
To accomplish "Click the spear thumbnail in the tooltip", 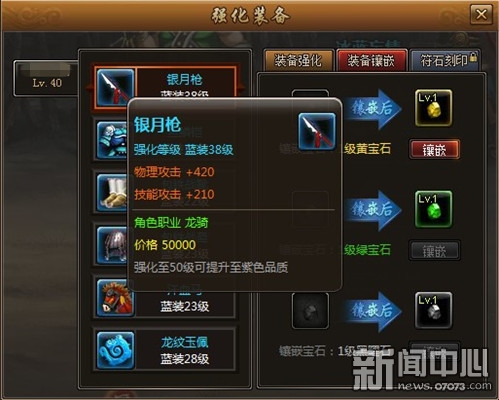I will (317, 131).
